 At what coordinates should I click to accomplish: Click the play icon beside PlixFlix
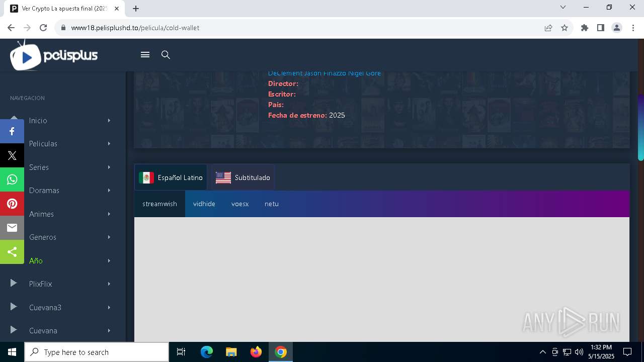coord(14,284)
